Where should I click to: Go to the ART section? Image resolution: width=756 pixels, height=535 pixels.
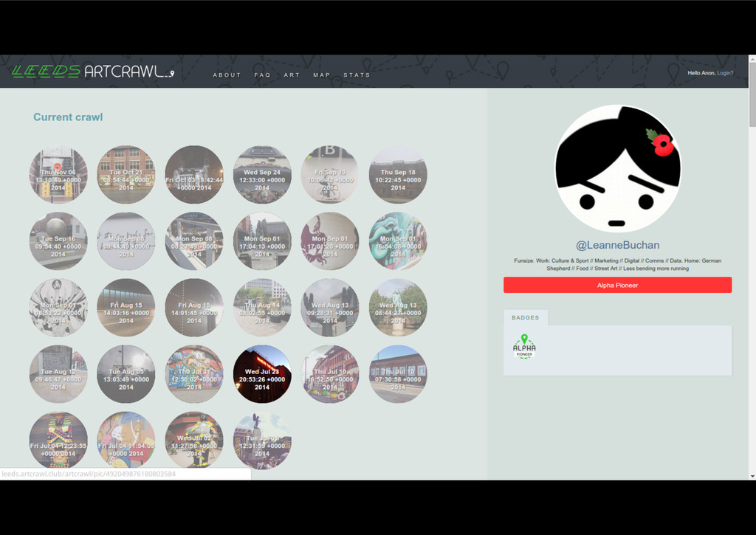coord(292,75)
